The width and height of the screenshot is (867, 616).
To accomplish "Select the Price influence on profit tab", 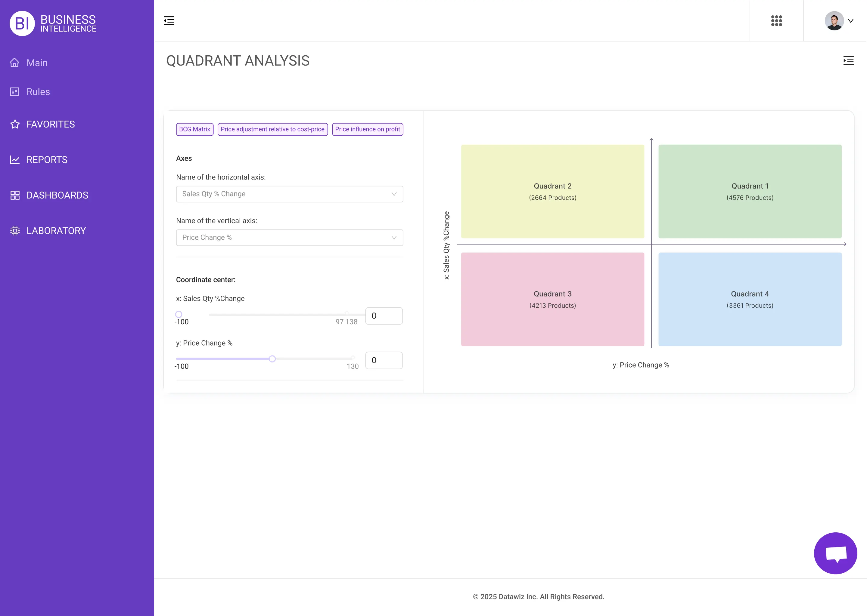I will click(x=367, y=129).
